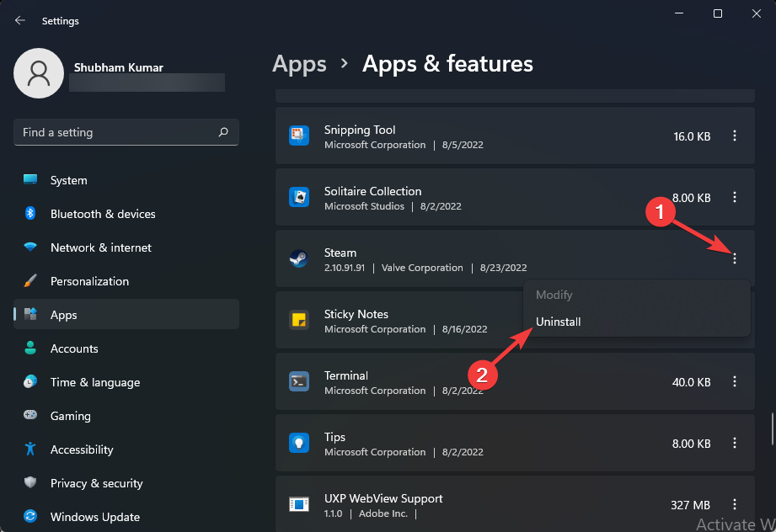This screenshot has width=776, height=532.
Task: Open Steam three-dot options menu
Action: 735,258
